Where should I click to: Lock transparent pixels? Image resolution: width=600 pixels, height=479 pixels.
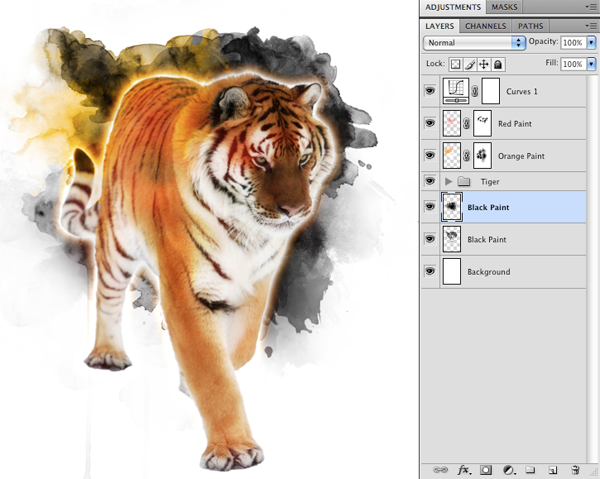455,64
